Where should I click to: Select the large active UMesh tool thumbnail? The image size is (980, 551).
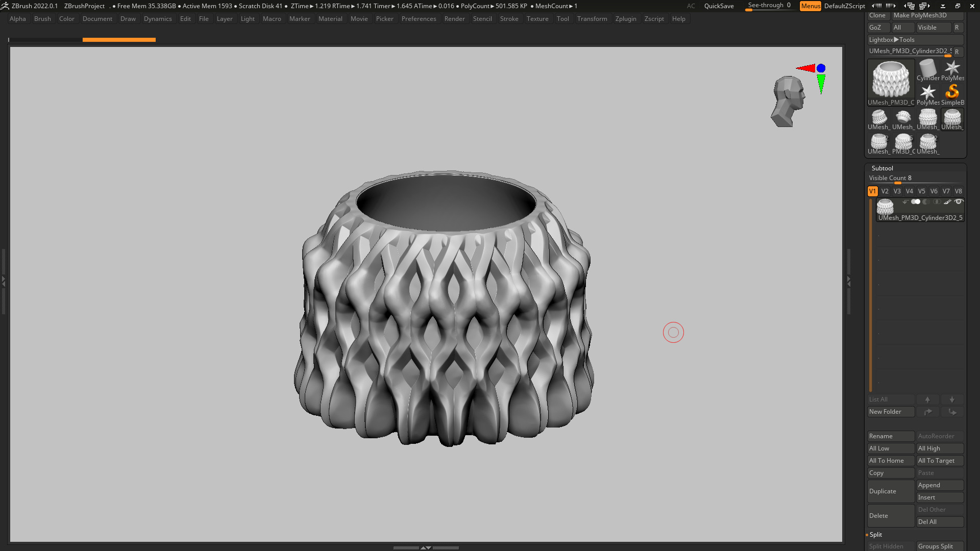pyautogui.click(x=891, y=83)
